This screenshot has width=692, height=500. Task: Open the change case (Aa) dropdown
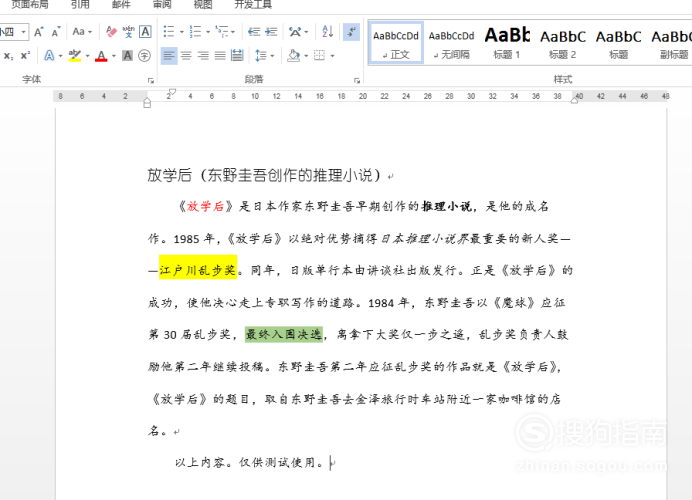coord(82,32)
